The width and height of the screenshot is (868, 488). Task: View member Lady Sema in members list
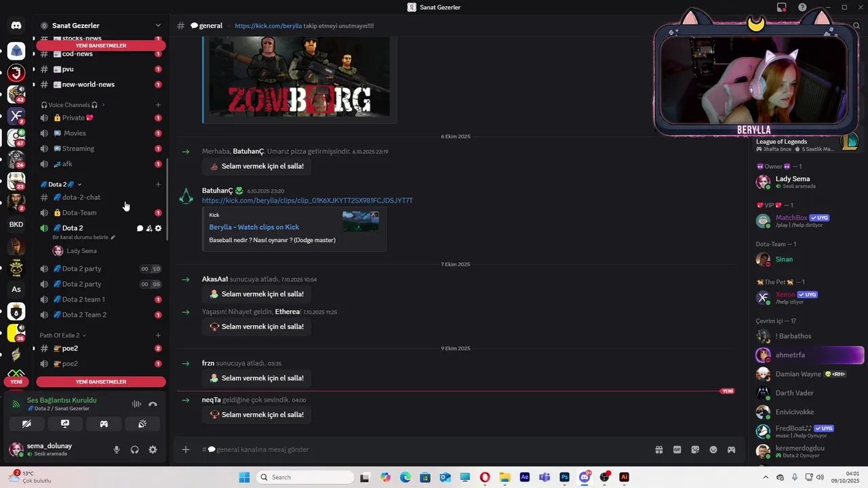pos(810,182)
